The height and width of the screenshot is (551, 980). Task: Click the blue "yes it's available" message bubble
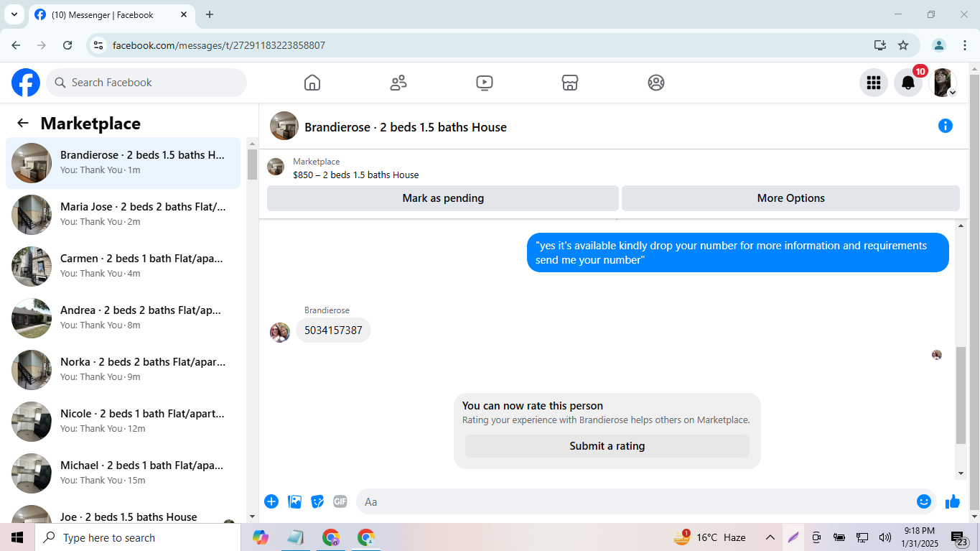coord(738,253)
